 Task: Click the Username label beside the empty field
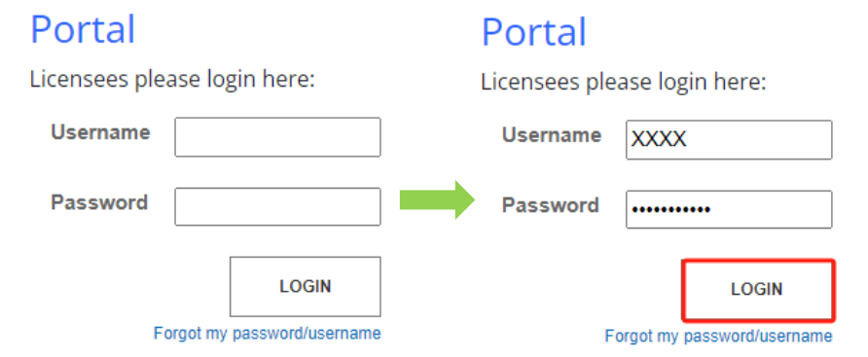pos(101,133)
